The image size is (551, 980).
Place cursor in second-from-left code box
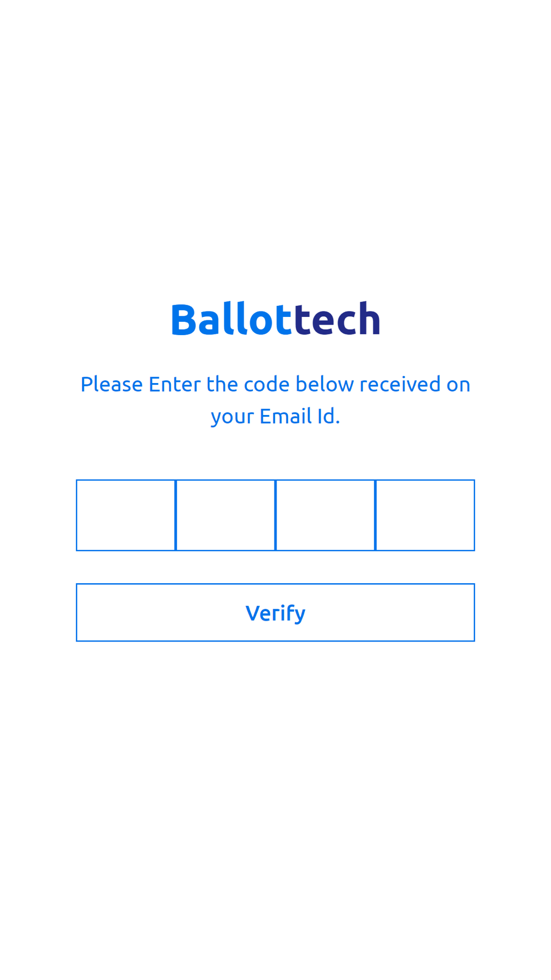tap(225, 515)
